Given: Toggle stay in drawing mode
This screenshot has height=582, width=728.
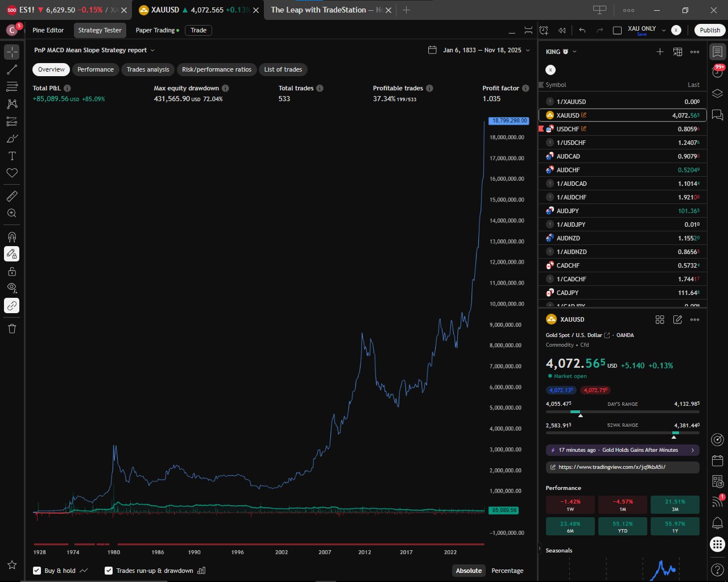Looking at the screenshot, I should (12, 254).
